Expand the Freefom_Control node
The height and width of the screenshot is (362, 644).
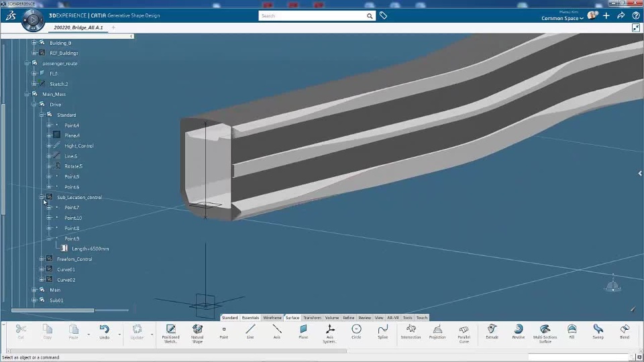point(42,259)
